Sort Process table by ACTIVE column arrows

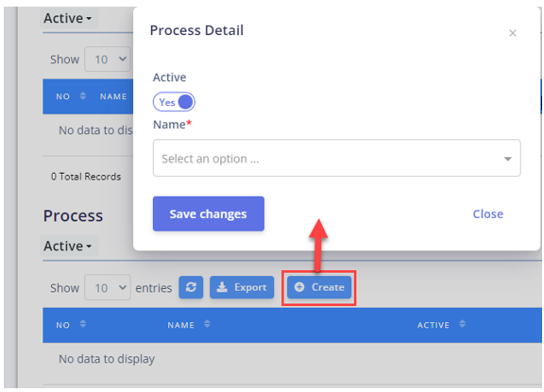pyautogui.click(x=462, y=324)
